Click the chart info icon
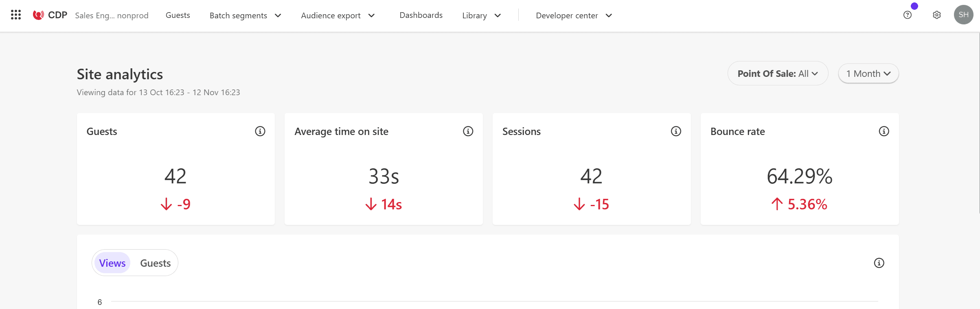The width and height of the screenshot is (980, 309). (x=879, y=263)
